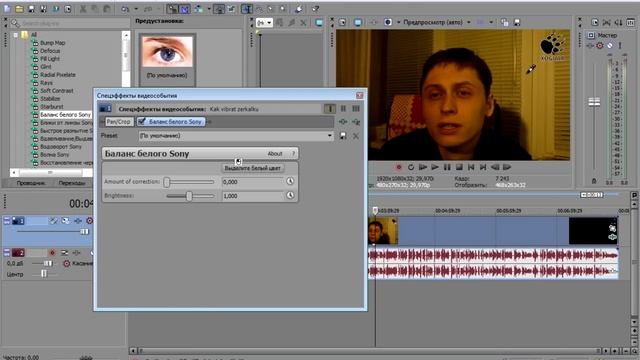Arm audio track 2 for record
640x360 pixels.
(52, 253)
